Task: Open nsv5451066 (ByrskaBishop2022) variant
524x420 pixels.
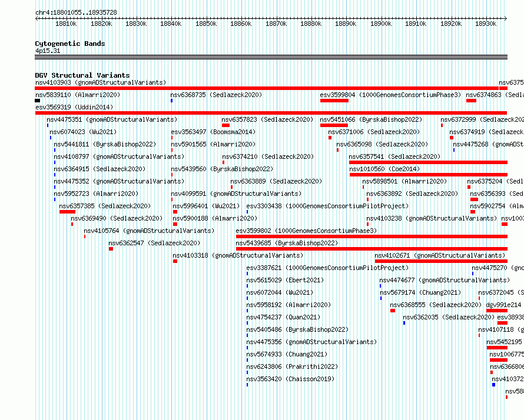Action: (371, 119)
